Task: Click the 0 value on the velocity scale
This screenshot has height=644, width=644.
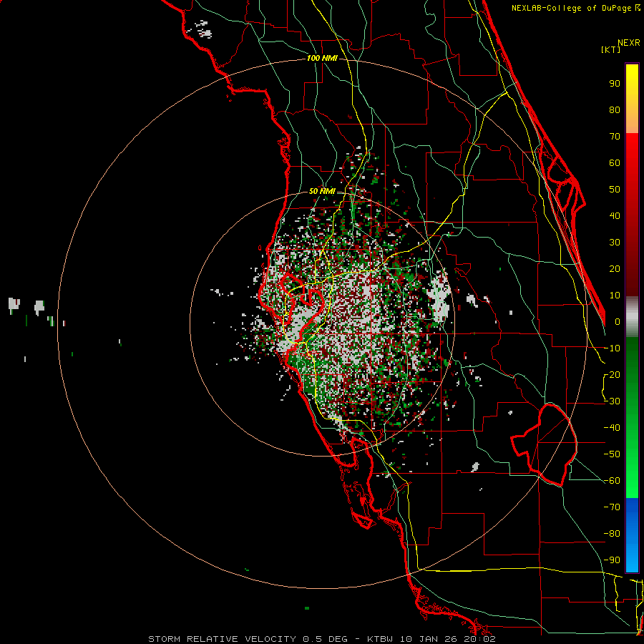Action: [x=618, y=322]
